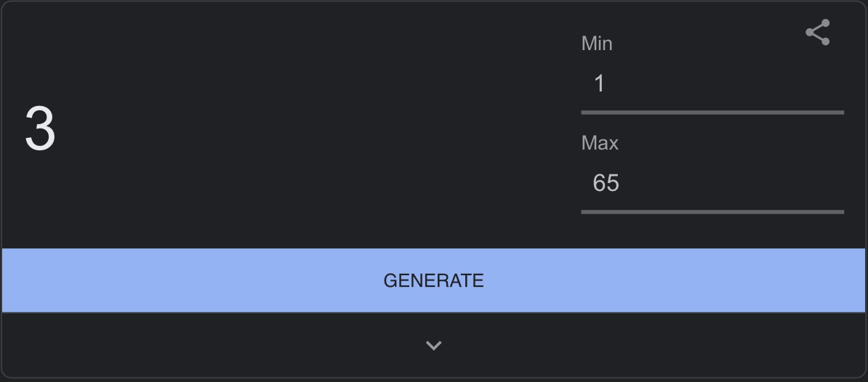Click the blue GENERATE bar text
The image size is (868, 382).
pyautogui.click(x=433, y=280)
